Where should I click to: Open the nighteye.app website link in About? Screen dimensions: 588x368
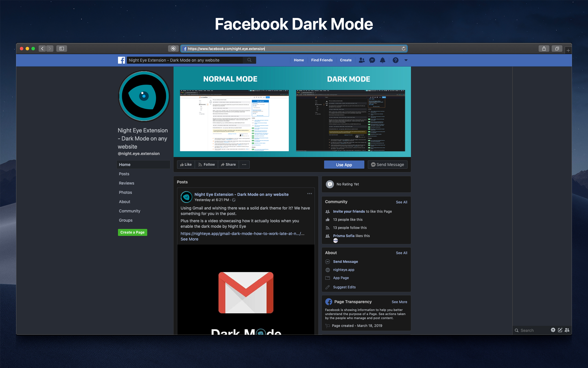click(x=344, y=270)
